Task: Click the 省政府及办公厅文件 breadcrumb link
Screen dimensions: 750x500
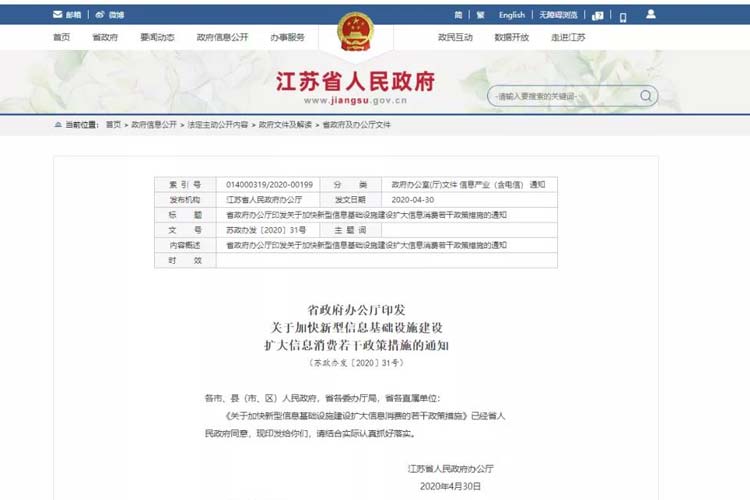Action: [357, 125]
